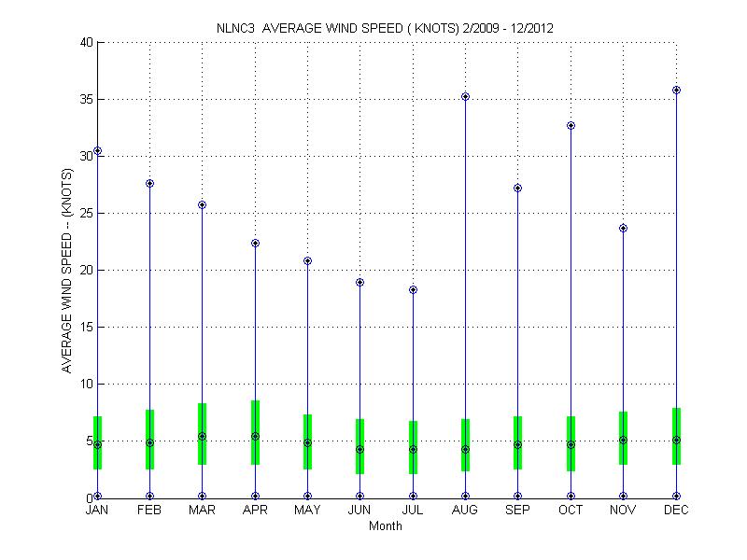
Task: Select the November maximum data point
Action: click(x=624, y=228)
